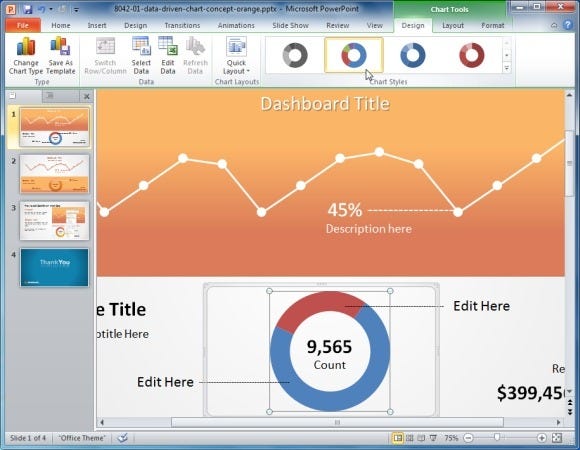Screen dimensions: 580x450
Task: Click Save As Template icon
Action: 60,47
